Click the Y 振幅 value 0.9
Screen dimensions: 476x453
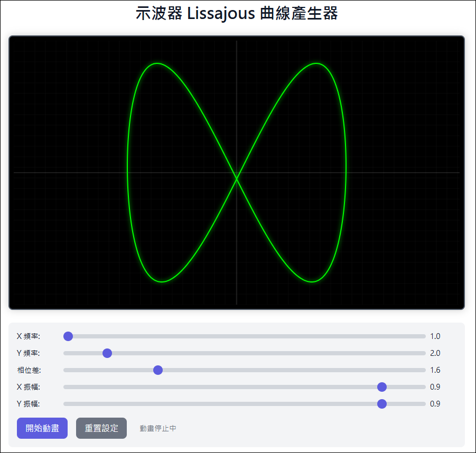pos(435,404)
